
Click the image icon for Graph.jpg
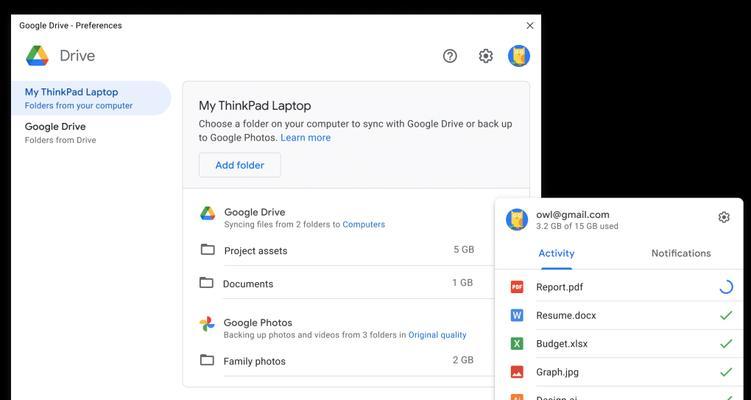coord(517,372)
